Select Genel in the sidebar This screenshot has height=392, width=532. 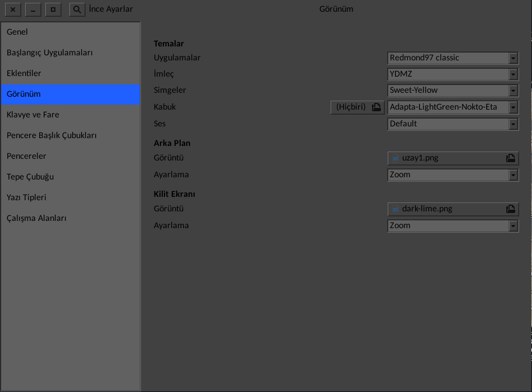pyautogui.click(x=70, y=32)
